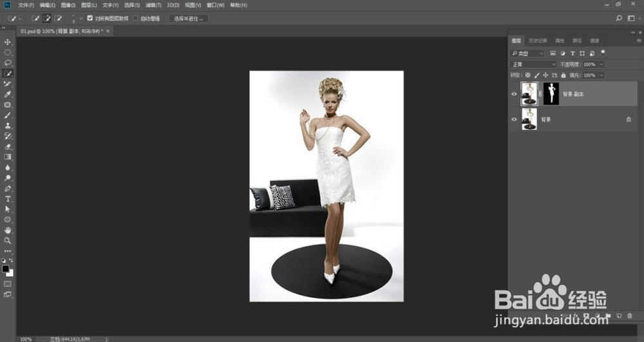Select the Eraser tool
644x342 pixels.
[x=7, y=147]
